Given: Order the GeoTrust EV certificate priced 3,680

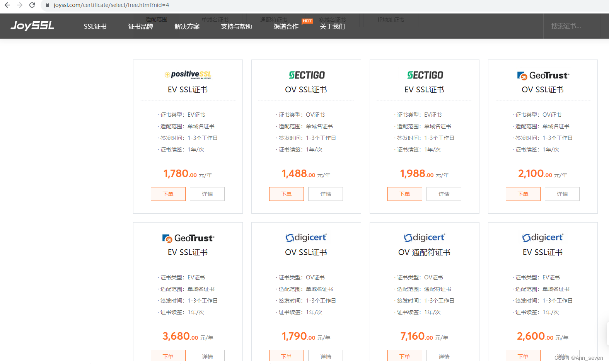Looking at the screenshot, I should click(x=168, y=356).
